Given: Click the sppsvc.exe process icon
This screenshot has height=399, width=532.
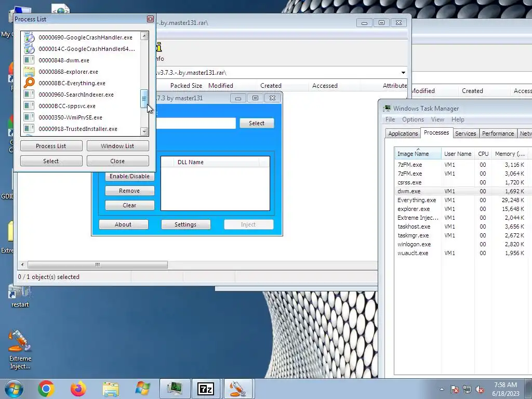Looking at the screenshot, I should 29,106.
